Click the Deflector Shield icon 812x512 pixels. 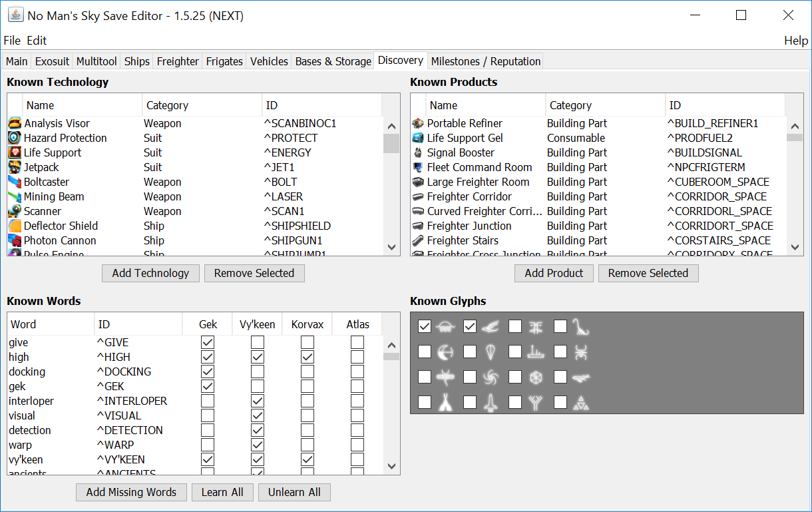[x=15, y=226]
